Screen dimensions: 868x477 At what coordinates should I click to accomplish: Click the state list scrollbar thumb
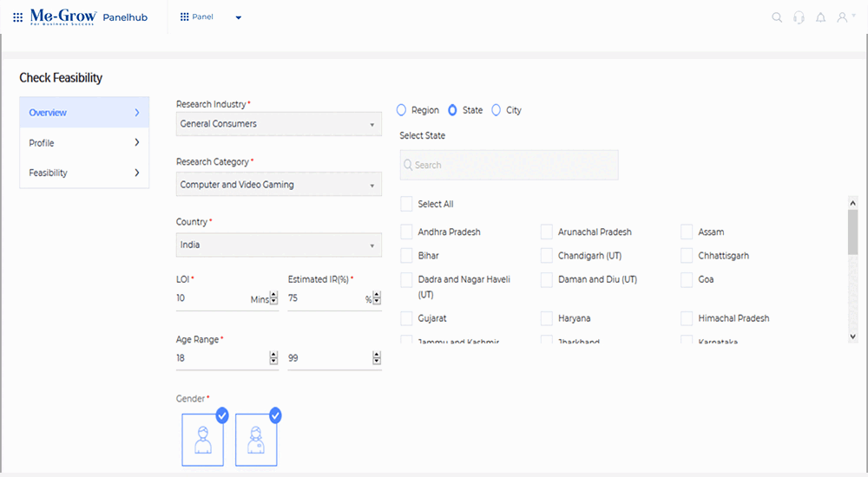point(852,232)
